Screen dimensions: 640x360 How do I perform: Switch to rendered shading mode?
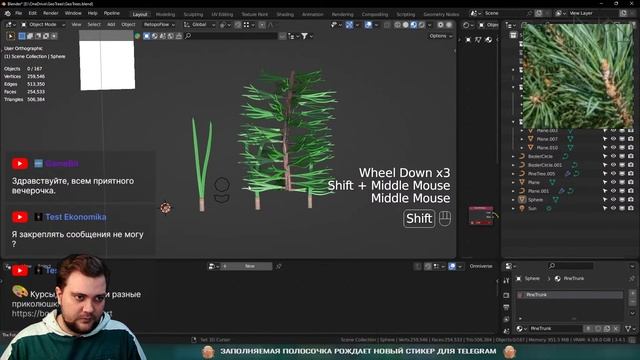[421, 25]
